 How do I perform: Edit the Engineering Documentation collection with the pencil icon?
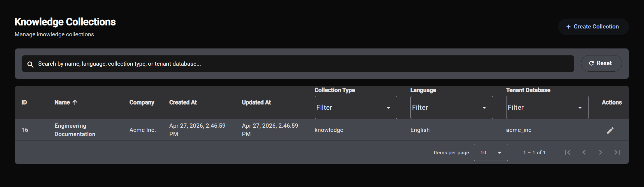[610, 130]
